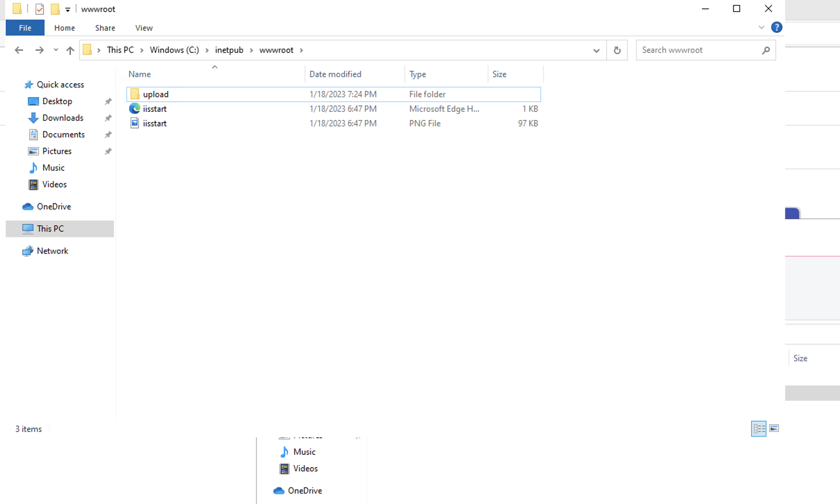Screen dimensions: 840x504
Task: Open the Properties icon in the Quick Access Toolbar
Action: pyautogui.click(x=39, y=9)
